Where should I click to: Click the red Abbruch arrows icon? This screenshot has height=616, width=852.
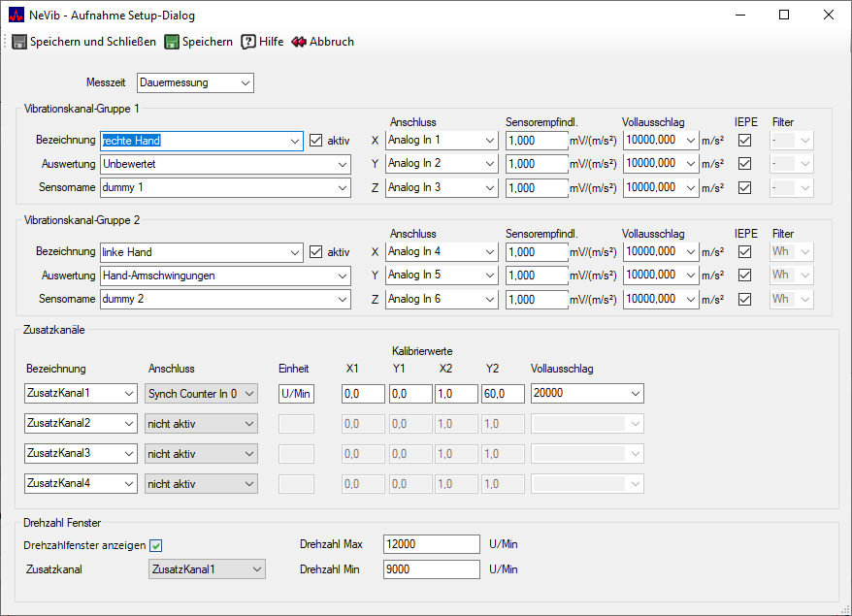[299, 42]
